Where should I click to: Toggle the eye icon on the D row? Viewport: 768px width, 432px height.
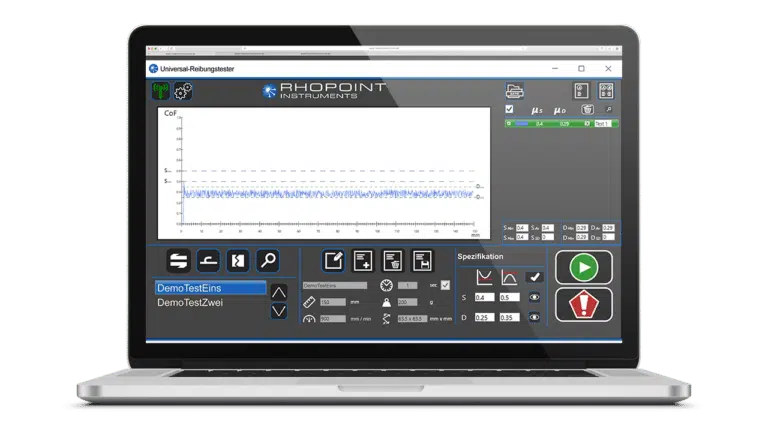click(x=535, y=317)
